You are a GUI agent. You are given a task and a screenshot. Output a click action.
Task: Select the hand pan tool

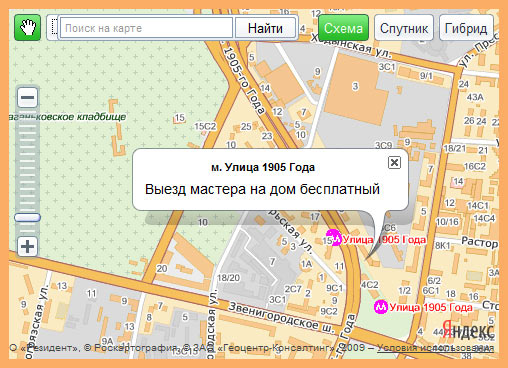click(28, 28)
